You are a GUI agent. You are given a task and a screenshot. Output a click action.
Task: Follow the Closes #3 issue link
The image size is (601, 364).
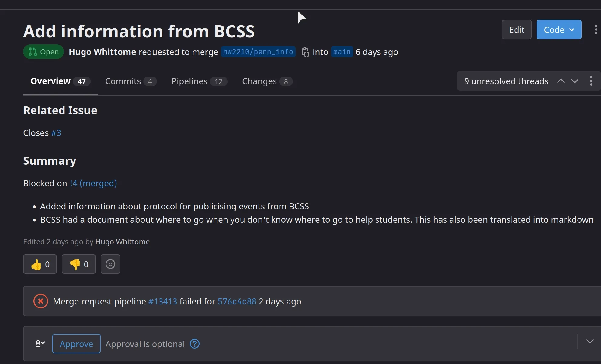56,132
